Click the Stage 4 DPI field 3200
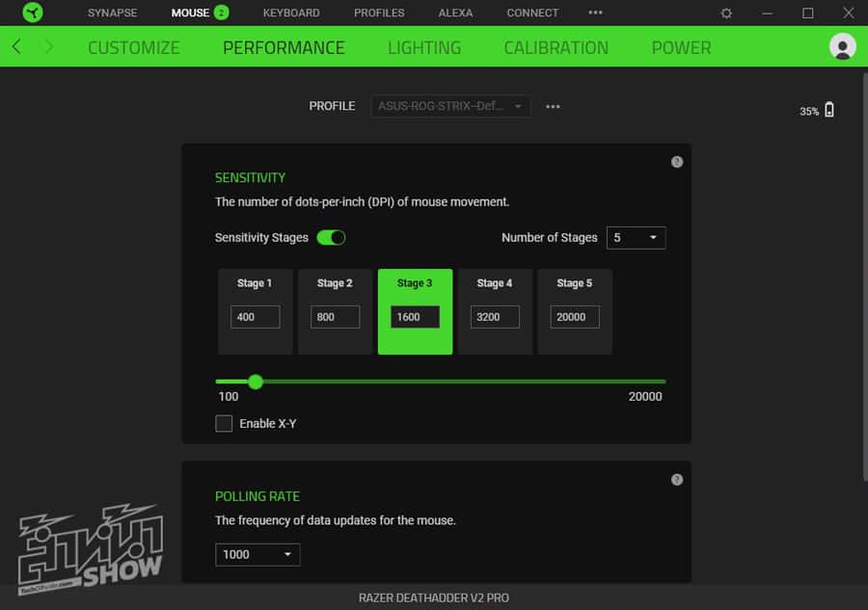Screen dimensions: 868x610 coord(495,317)
